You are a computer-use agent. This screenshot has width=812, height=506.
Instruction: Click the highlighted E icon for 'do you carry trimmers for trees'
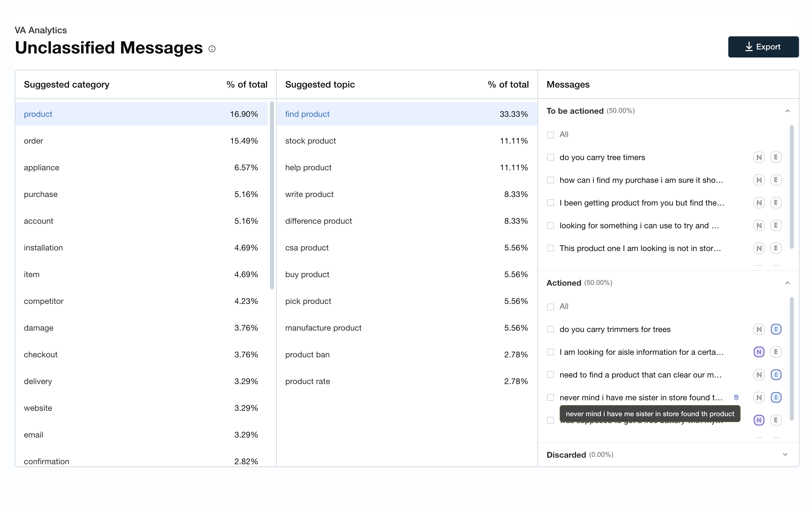tap(776, 329)
